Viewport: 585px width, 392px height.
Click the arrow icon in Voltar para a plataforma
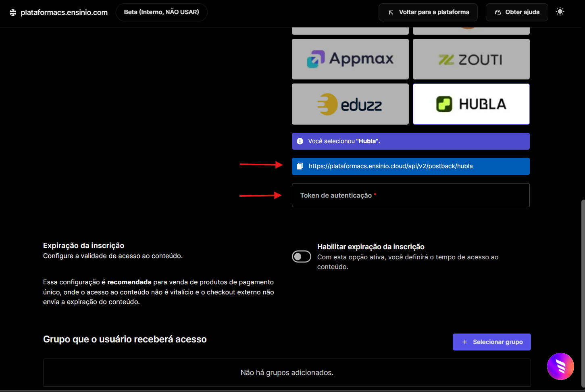(x=391, y=13)
